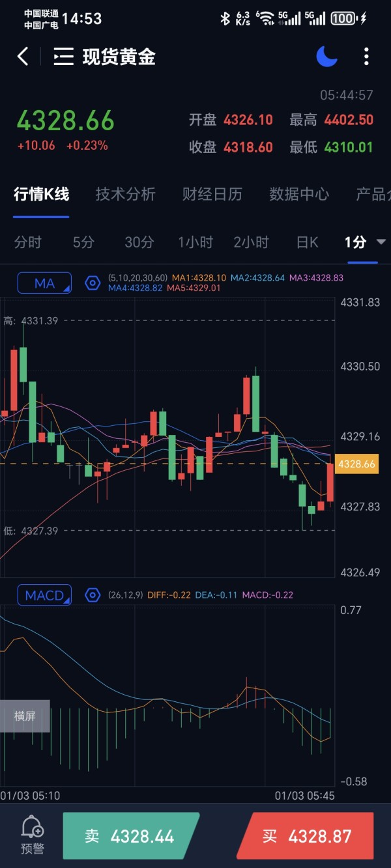391x868 pixels.
Task: Open MACD indicator settings hexagon icon
Action: click(x=93, y=595)
